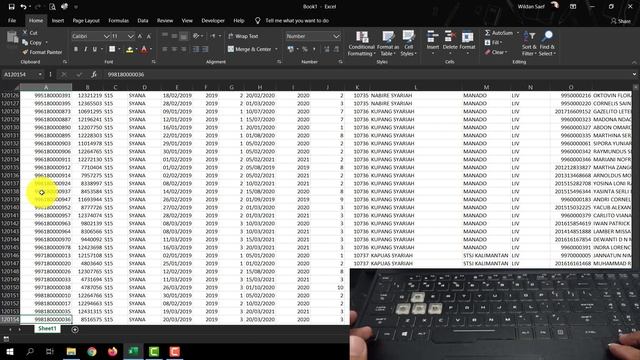Screen dimensions: 640x360
Task: Click the Copy button
Action: (32, 42)
